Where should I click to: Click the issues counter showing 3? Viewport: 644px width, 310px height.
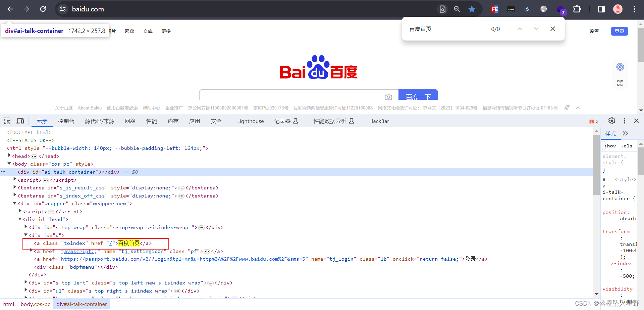click(x=594, y=122)
